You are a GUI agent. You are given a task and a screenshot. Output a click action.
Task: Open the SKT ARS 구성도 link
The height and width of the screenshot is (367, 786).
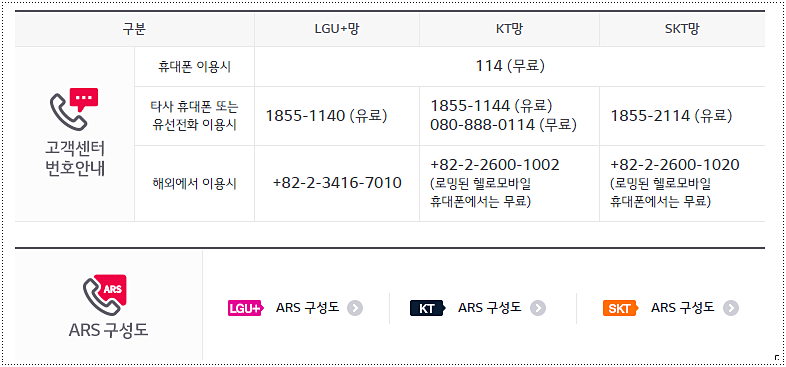(x=683, y=308)
